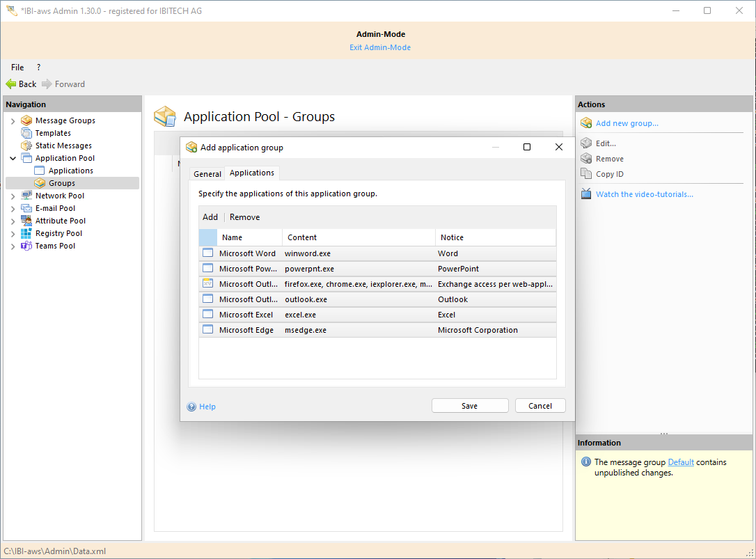The width and height of the screenshot is (756, 559).
Task: Click the Message Groups icon in navigation
Action: [x=26, y=120]
